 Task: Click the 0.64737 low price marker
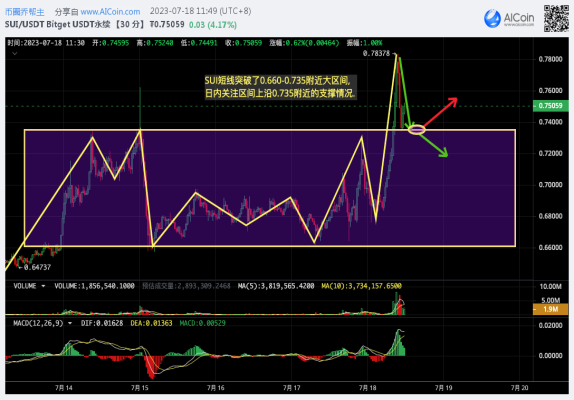click(37, 267)
